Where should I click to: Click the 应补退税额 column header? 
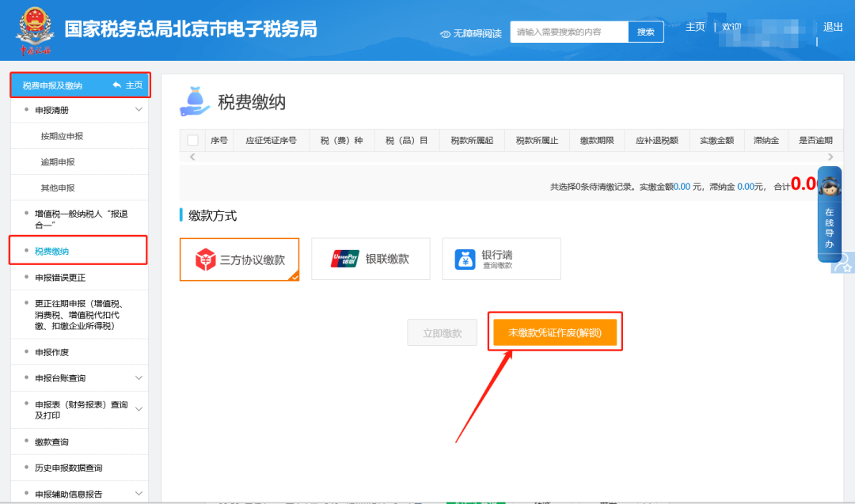pyautogui.click(x=657, y=141)
